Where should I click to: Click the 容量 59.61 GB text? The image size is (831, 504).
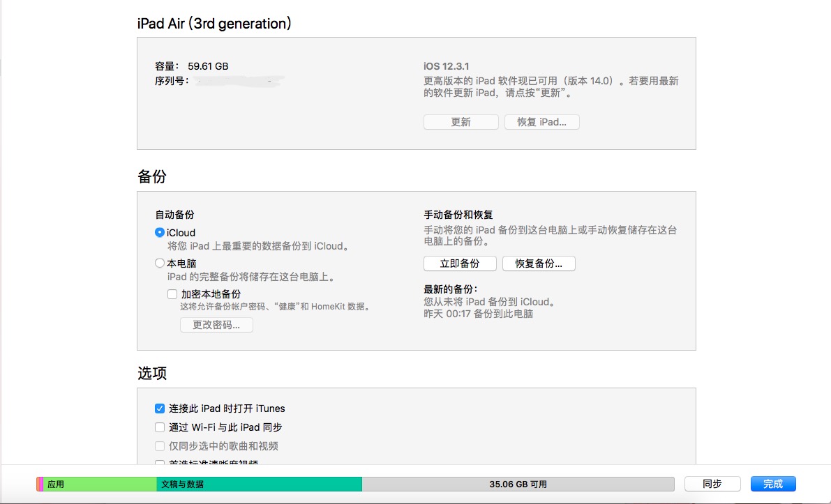(x=192, y=66)
